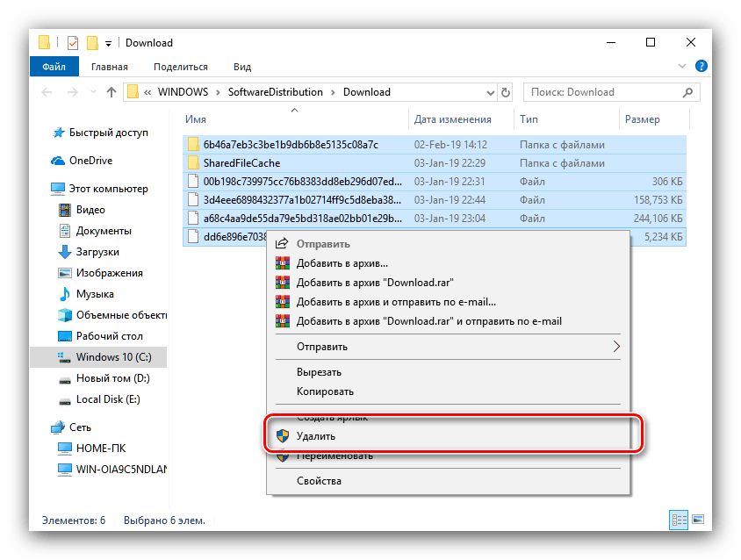Click the Music note icon in sidebar
Screen dimensions: 741x560
click(x=64, y=294)
